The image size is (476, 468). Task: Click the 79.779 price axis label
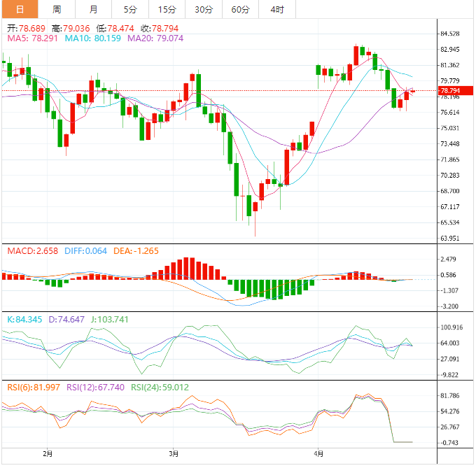click(450, 80)
